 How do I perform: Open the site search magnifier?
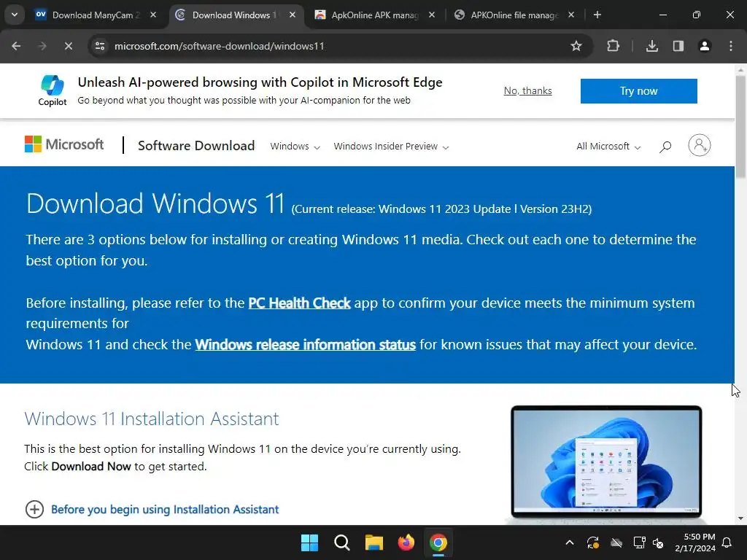coord(665,146)
